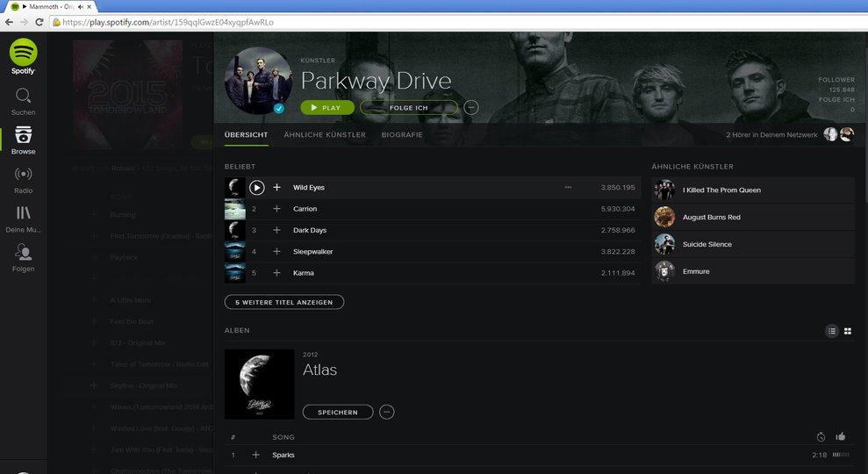This screenshot has width=868, height=474.
Task: Click Sleepwalker album art thumbnail
Action: 234,251
